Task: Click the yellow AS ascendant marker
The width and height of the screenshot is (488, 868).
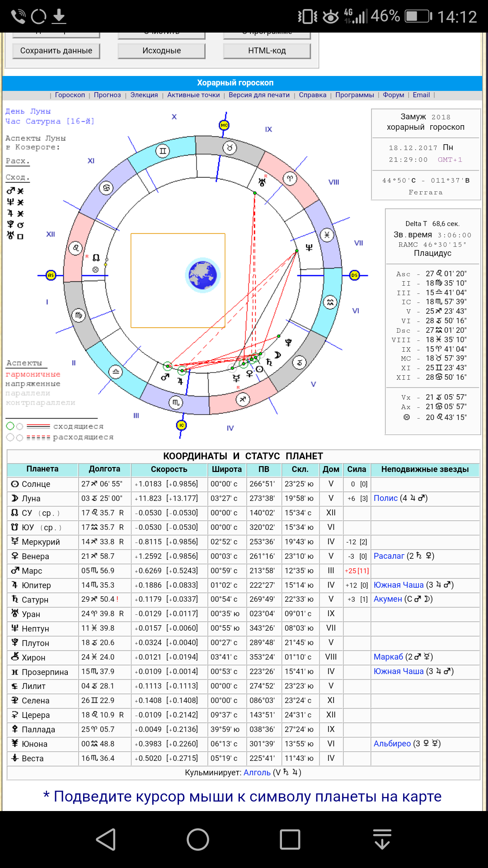Action: [x=51, y=275]
